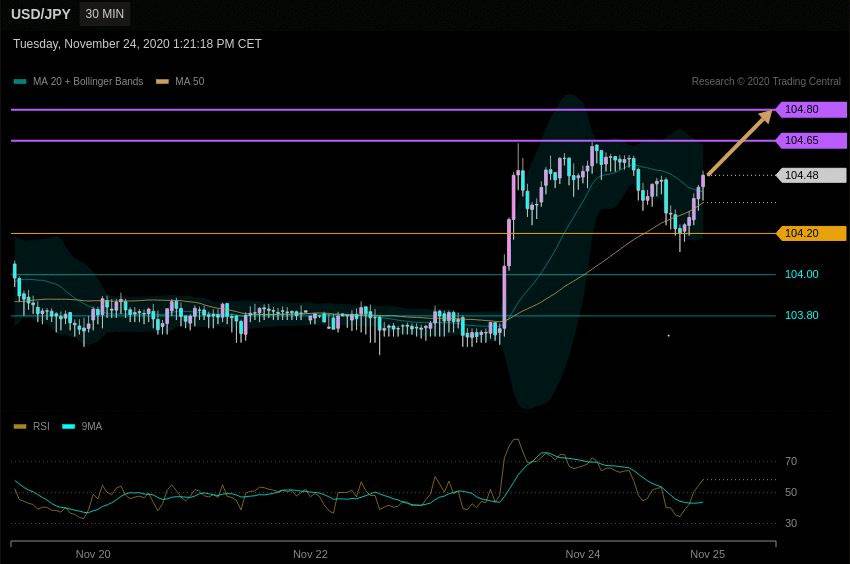Click the Nov 22 date axis label
The width and height of the screenshot is (850, 564).
[x=310, y=554]
